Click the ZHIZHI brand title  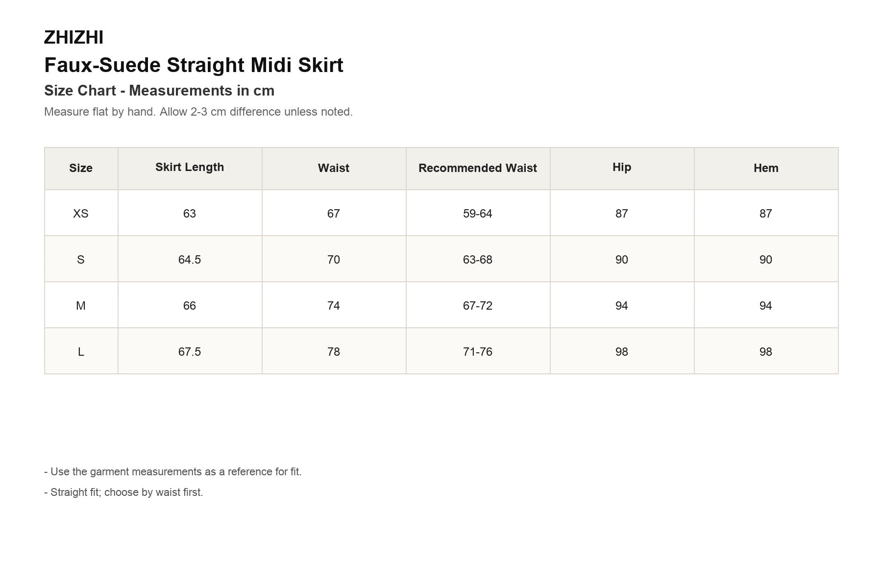click(73, 38)
